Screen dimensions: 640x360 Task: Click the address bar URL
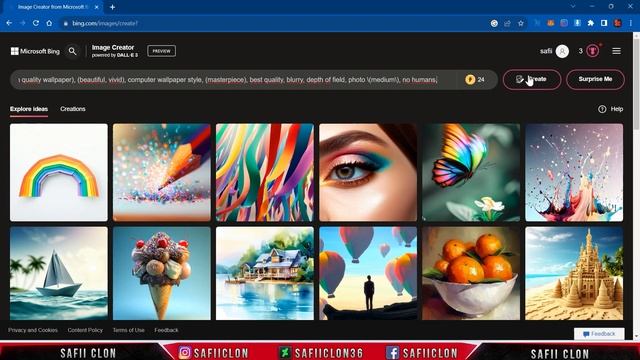coord(105,23)
